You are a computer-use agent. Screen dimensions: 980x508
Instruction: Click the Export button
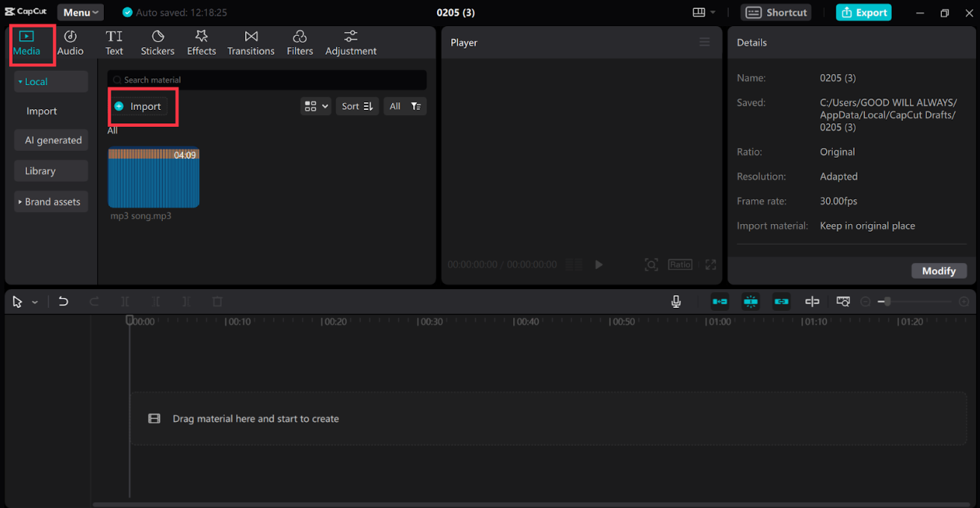click(x=863, y=12)
